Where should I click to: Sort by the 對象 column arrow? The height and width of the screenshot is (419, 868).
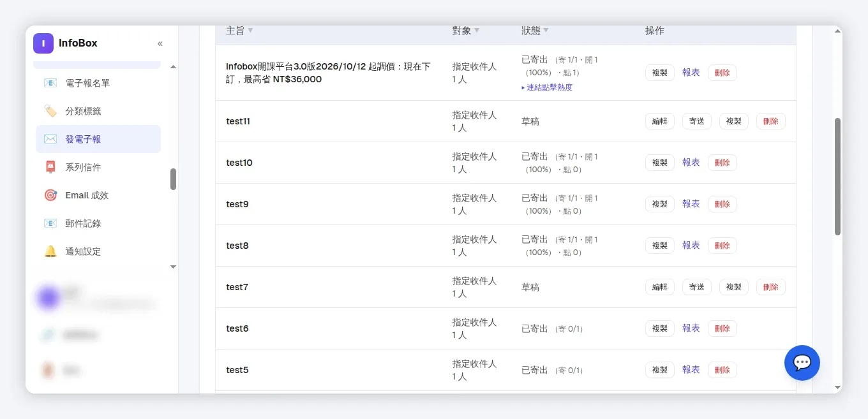click(477, 31)
